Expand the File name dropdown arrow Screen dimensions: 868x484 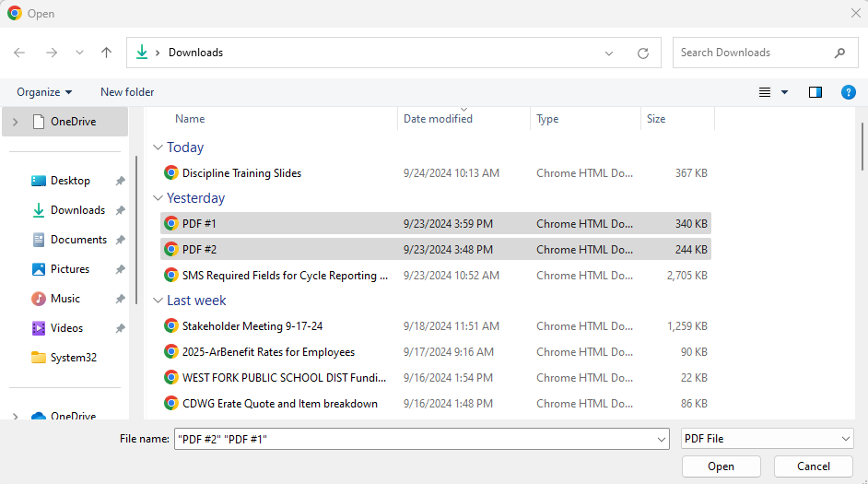click(662, 439)
